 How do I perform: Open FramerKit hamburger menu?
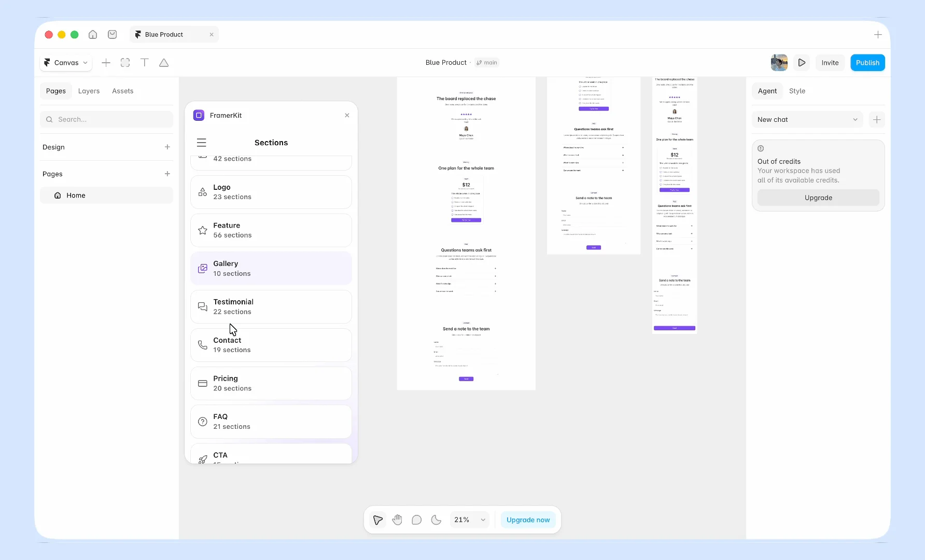[x=202, y=143]
